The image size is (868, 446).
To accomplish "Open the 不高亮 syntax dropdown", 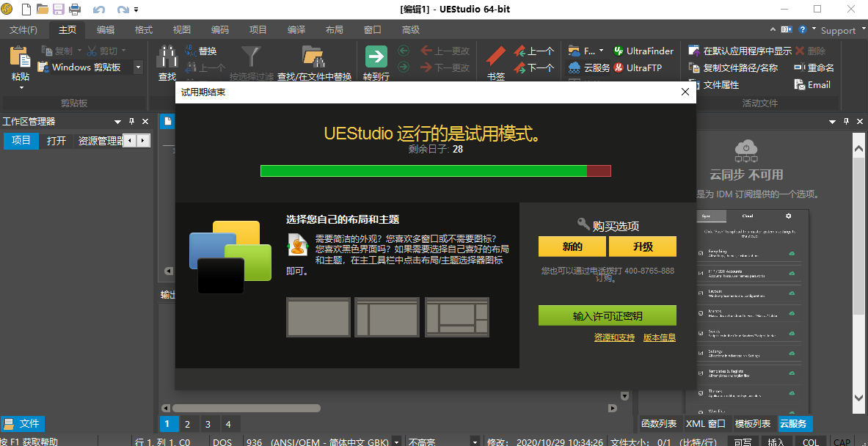I will tap(475, 442).
